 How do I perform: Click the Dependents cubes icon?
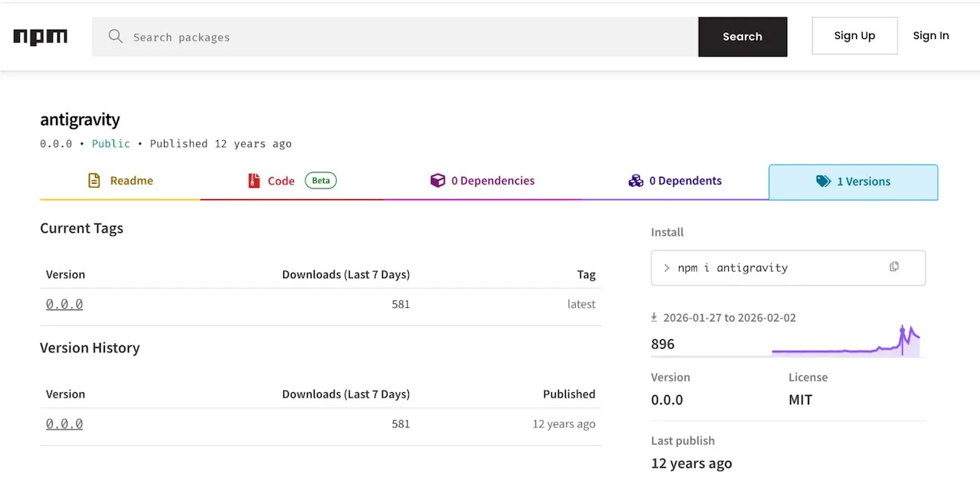[x=635, y=181]
